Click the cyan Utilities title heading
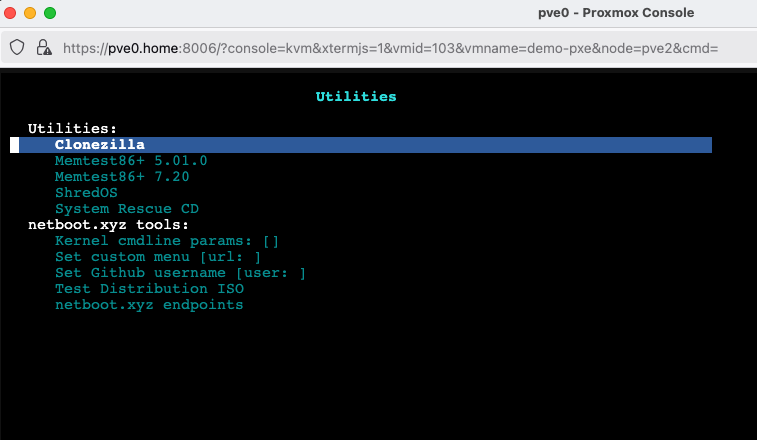The image size is (757, 440). (356, 97)
